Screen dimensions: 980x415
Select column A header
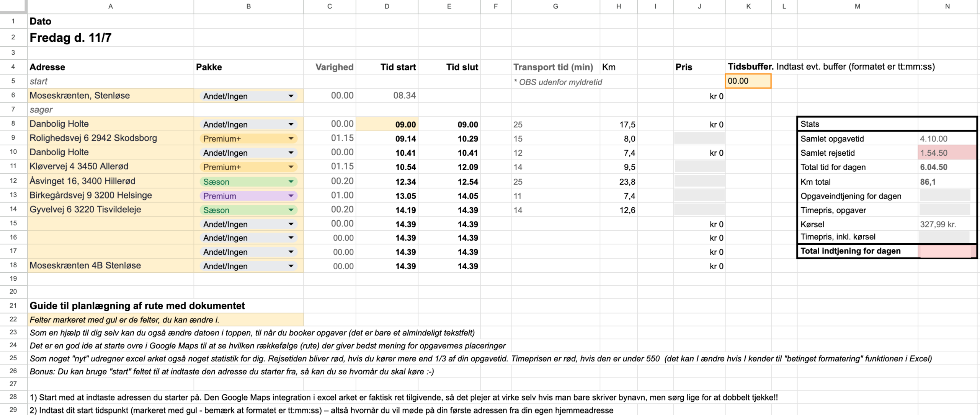(111, 7)
